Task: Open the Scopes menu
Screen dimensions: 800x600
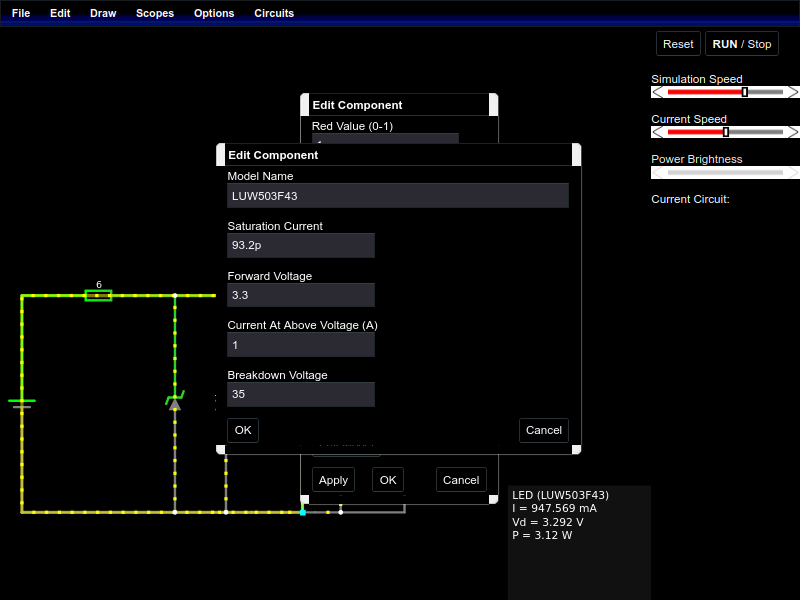Action: (155, 13)
